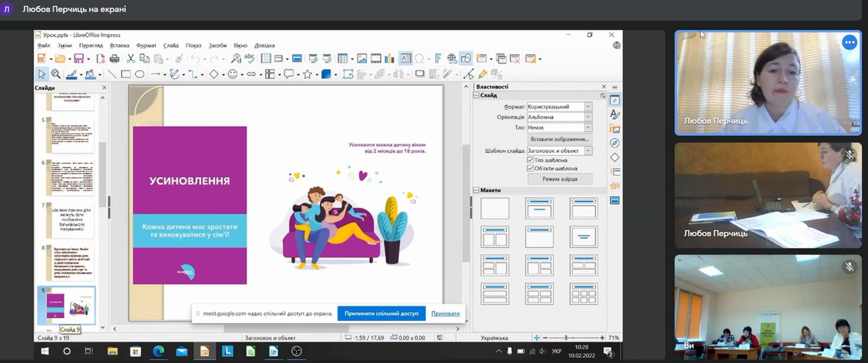Open the Navigator sidebar compass icon
This screenshot has width=868, height=363.
614,143
